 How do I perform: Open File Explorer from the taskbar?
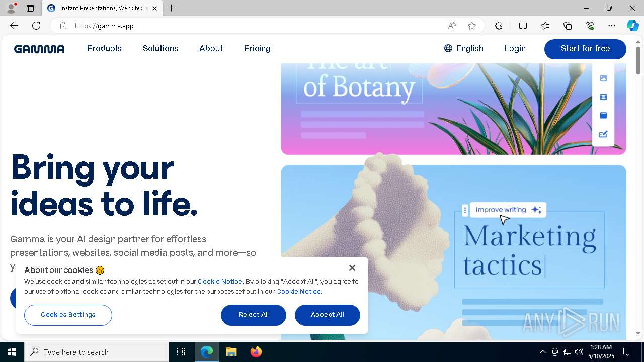pos(231,352)
